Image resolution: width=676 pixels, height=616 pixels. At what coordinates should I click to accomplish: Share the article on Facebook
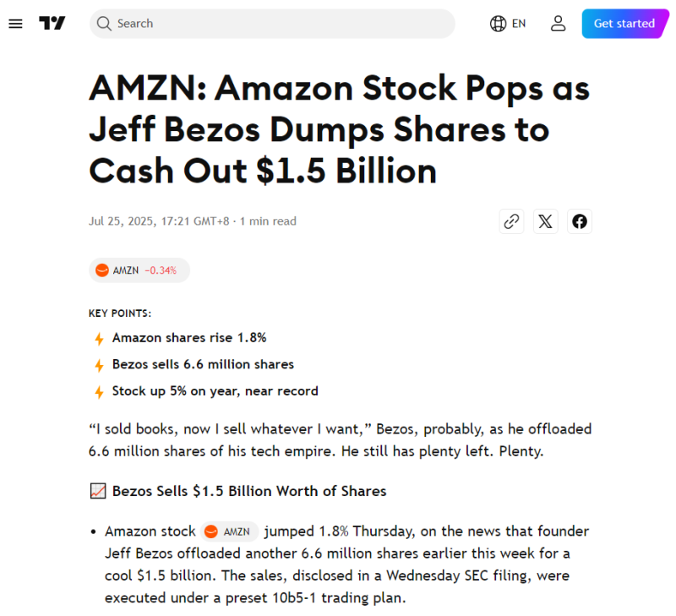(x=580, y=221)
